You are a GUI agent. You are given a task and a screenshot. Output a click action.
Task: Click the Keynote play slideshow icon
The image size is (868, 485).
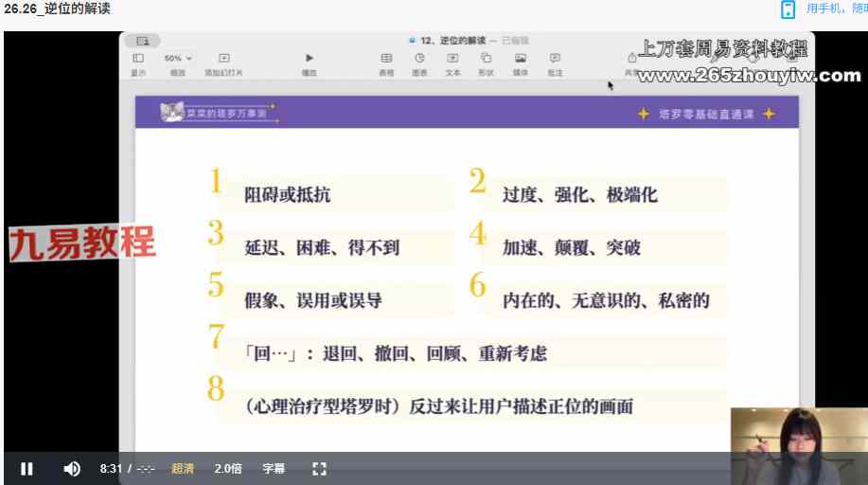(309, 59)
